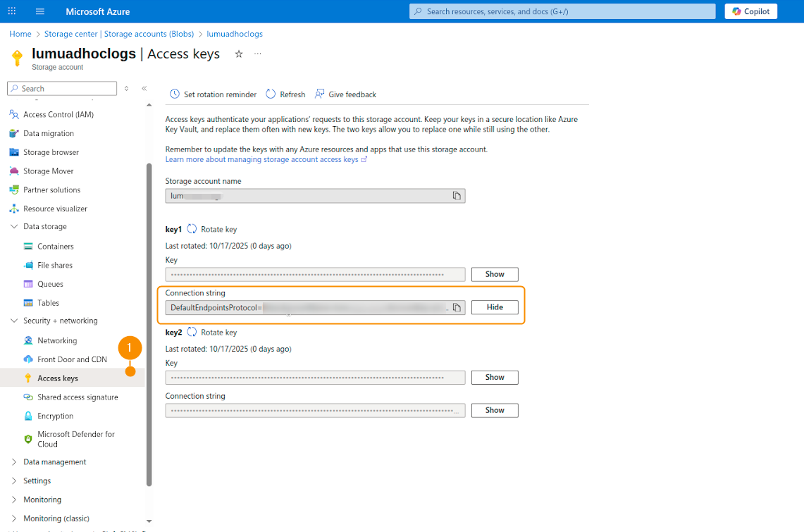Open Containers in the sidebar

[x=55, y=247]
